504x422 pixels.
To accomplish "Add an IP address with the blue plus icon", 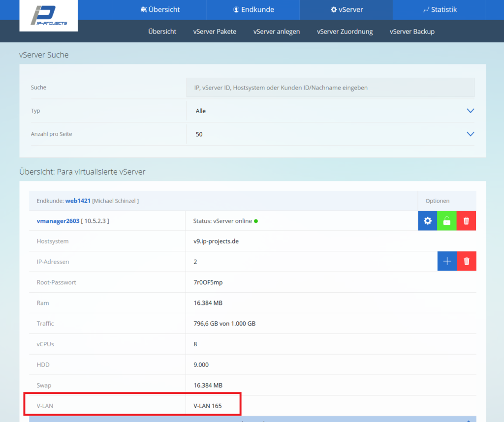I will [447, 261].
